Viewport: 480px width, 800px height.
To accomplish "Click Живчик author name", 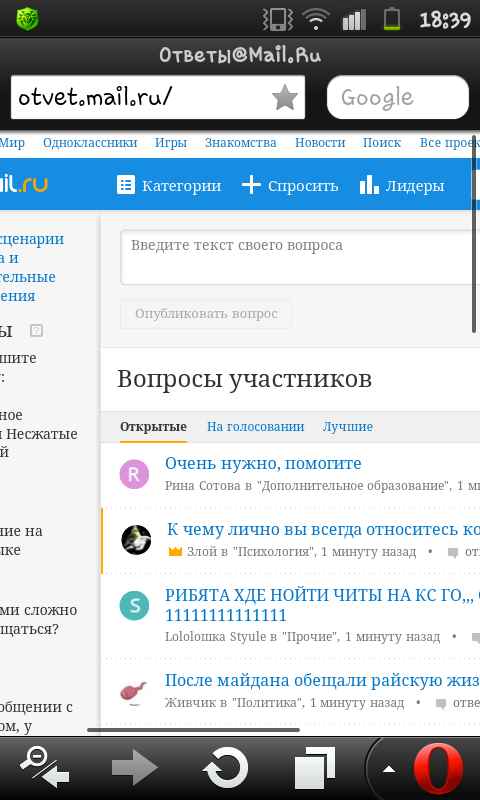I will pyautogui.click(x=189, y=703).
